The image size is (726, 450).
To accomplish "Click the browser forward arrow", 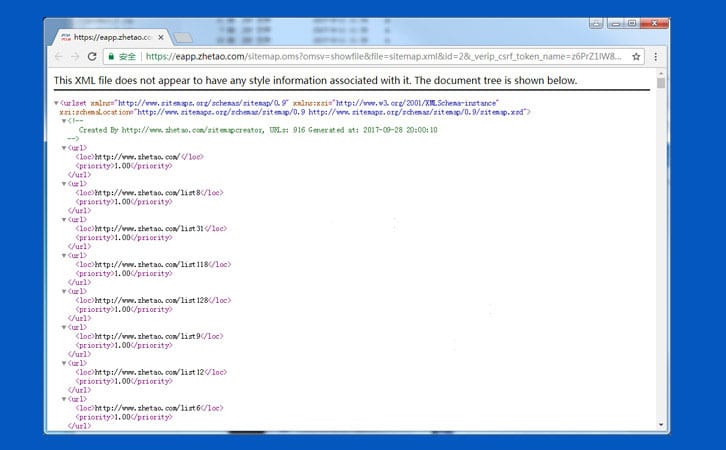I will pyautogui.click(x=75, y=56).
